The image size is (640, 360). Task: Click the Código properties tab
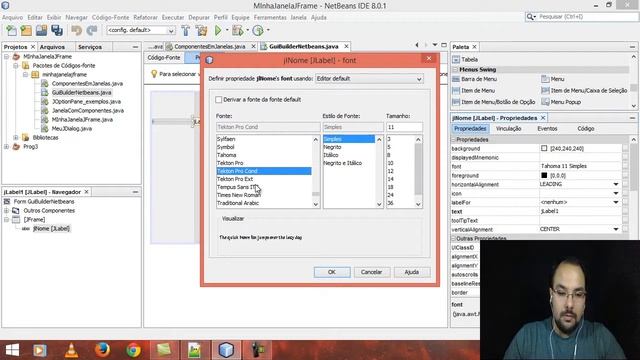pyautogui.click(x=586, y=129)
